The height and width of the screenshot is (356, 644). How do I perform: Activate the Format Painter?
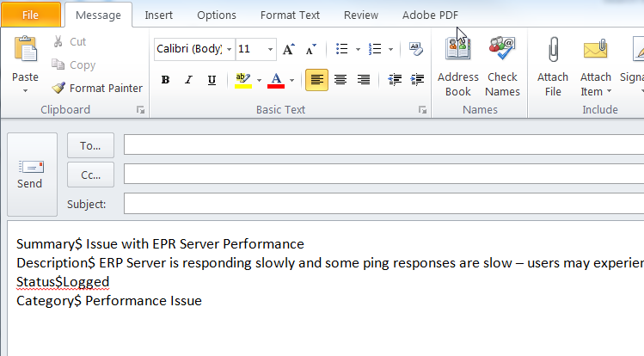(97, 88)
